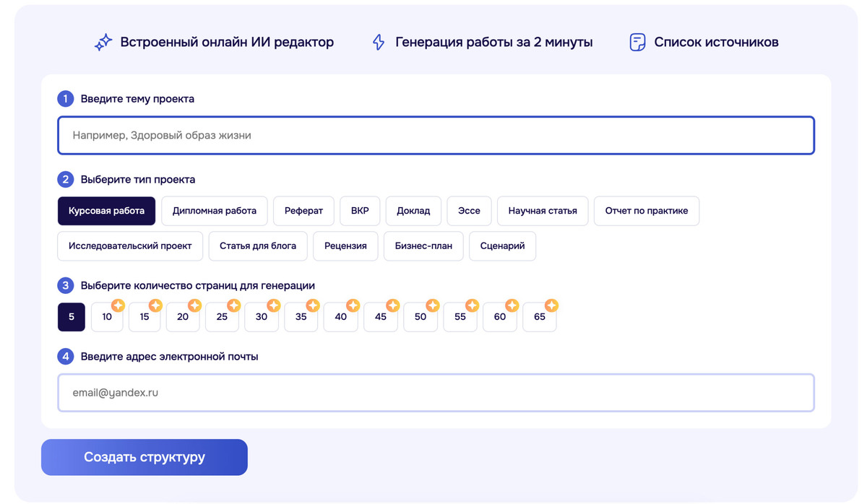
Task: Click the premium star badge on 10 pages
Action: [x=118, y=305]
